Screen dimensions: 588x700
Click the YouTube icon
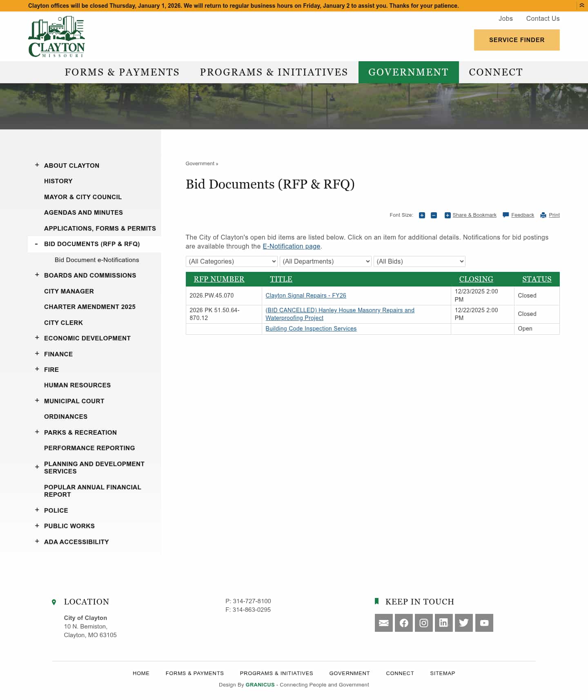click(484, 623)
